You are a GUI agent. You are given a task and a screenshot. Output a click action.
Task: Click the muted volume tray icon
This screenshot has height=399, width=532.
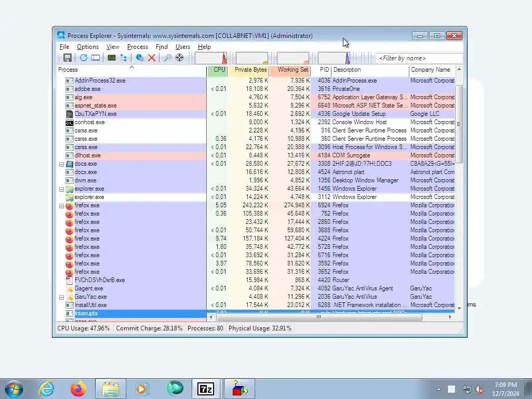click(x=480, y=390)
